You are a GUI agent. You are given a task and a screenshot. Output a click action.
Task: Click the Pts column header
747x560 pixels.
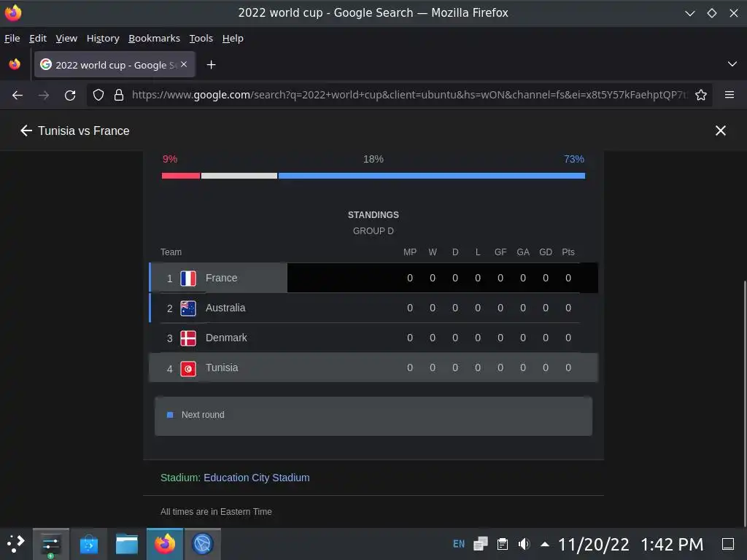pos(568,252)
